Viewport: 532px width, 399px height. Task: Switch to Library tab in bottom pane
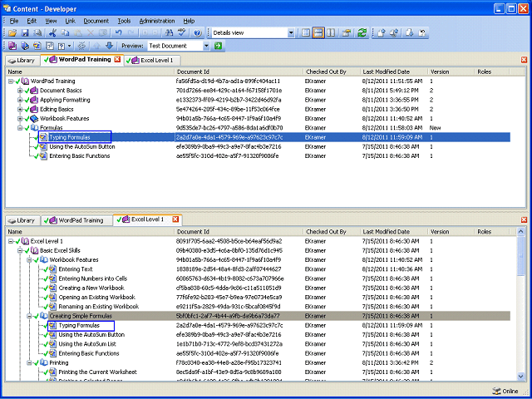(22, 220)
